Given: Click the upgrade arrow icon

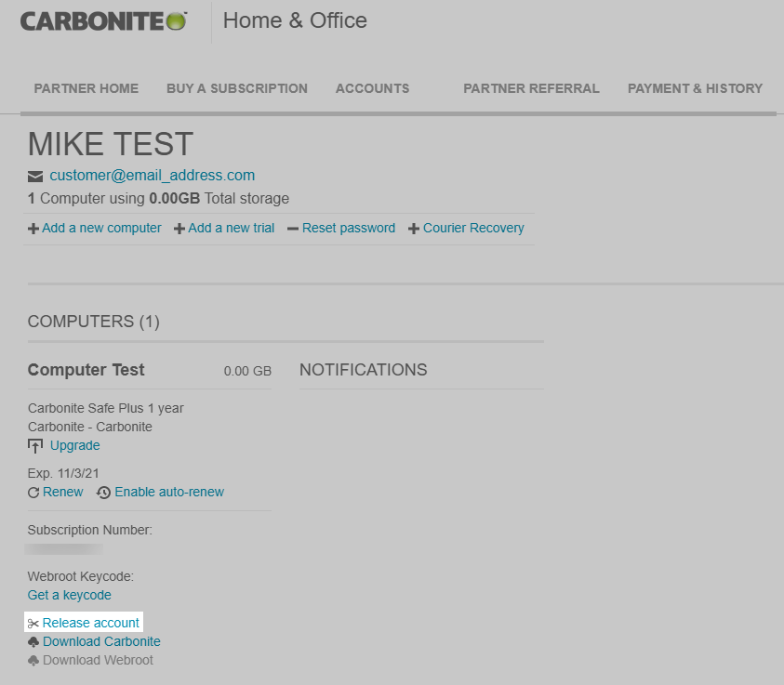Looking at the screenshot, I should (x=35, y=446).
